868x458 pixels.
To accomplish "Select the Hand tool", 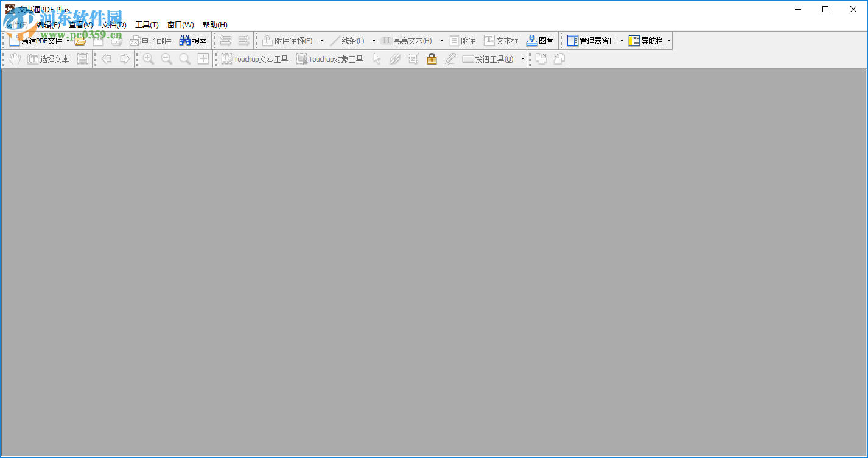I will click(13, 58).
